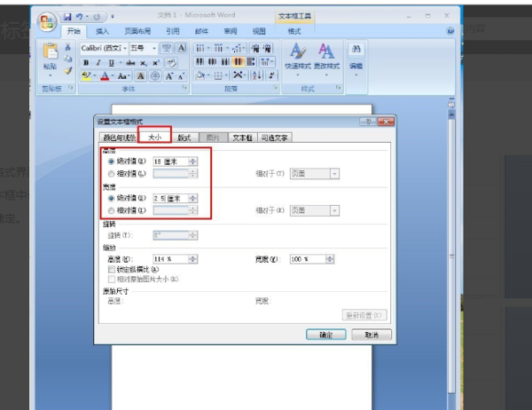
Task: Switch to 格式 text box tools tab
Action: [x=294, y=32]
